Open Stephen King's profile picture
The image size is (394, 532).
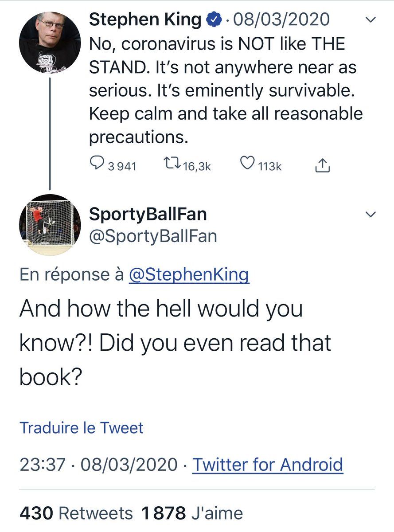(50, 43)
